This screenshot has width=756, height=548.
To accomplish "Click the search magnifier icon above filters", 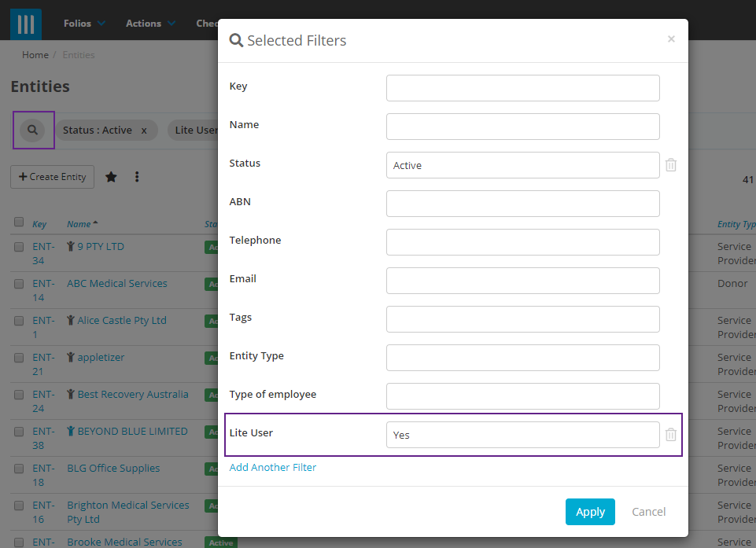I will pyautogui.click(x=33, y=129).
